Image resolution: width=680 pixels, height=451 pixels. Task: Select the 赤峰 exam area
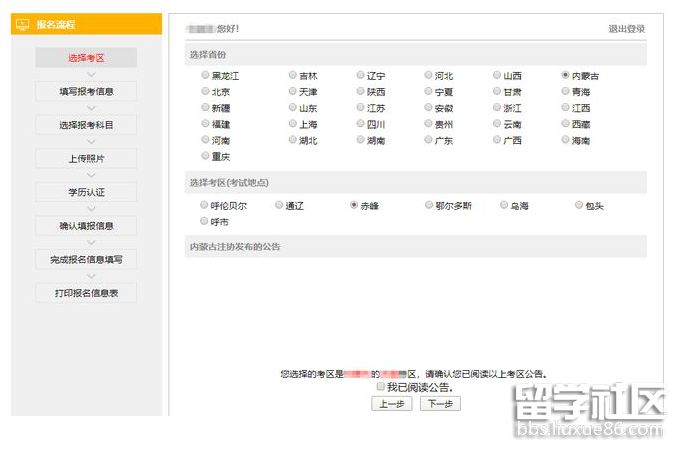coord(354,205)
